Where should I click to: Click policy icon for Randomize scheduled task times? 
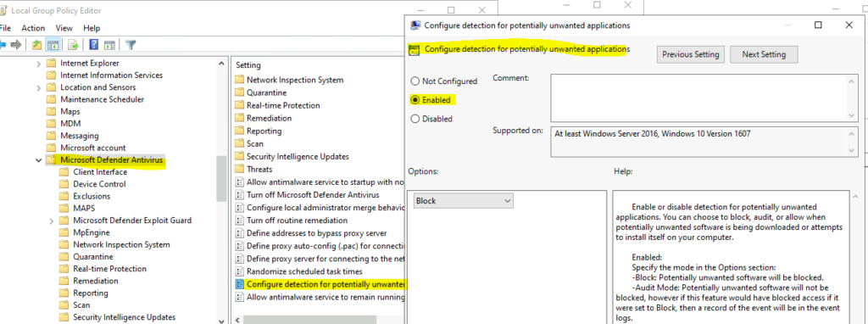[239, 271]
